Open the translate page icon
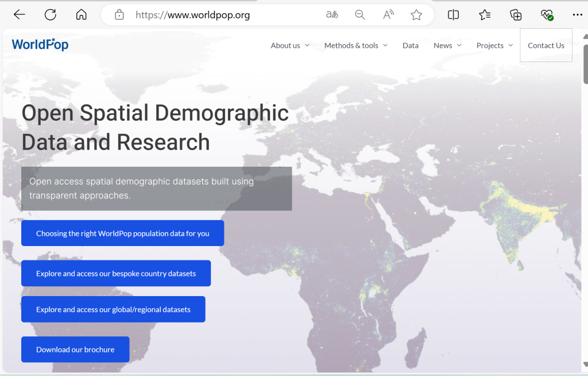The image size is (588, 376). point(332,15)
